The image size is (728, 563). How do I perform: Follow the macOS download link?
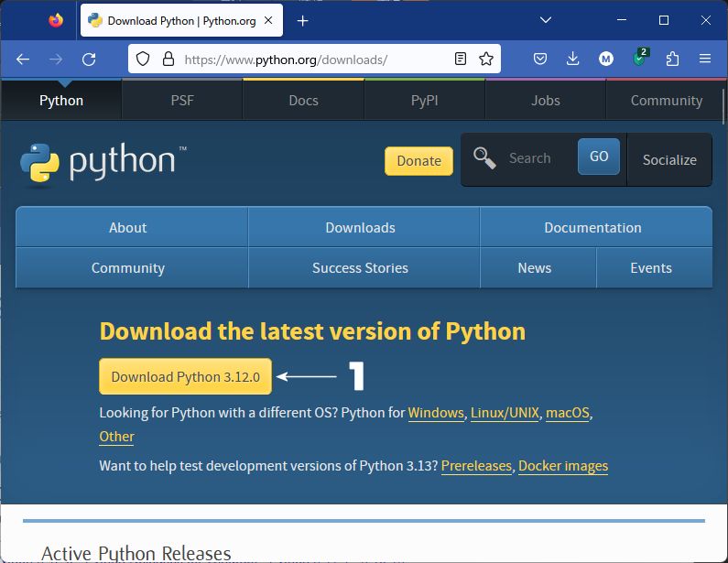click(568, 412)
